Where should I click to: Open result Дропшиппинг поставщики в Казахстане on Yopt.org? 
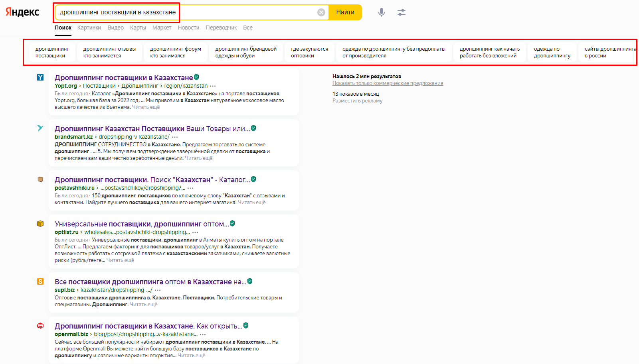point(124,78)
